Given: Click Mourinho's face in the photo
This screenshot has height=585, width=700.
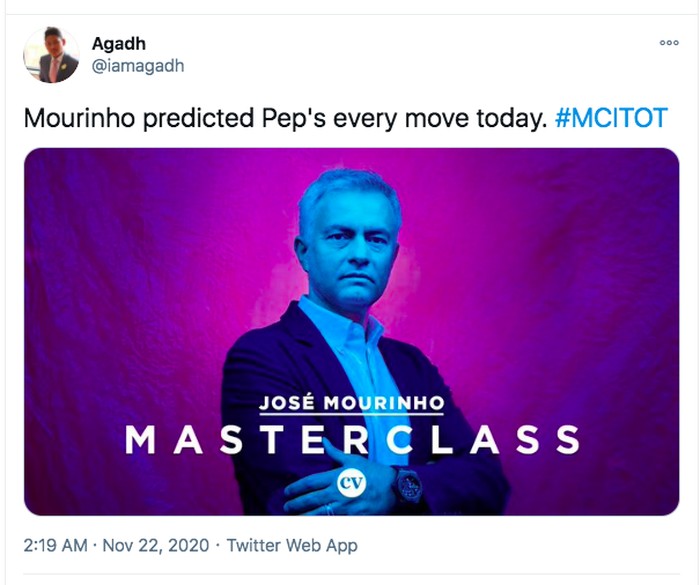Looking at the screenshot, I should click(350, 240).
